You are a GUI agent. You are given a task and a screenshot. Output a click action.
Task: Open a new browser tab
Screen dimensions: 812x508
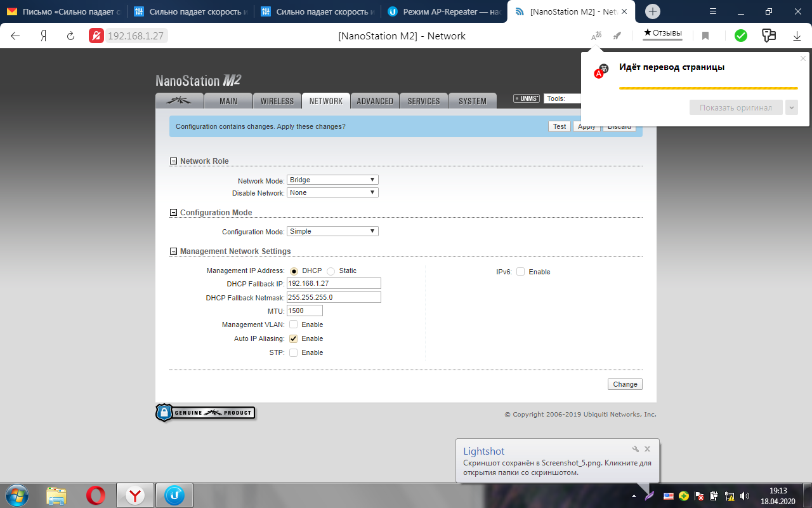653,11
